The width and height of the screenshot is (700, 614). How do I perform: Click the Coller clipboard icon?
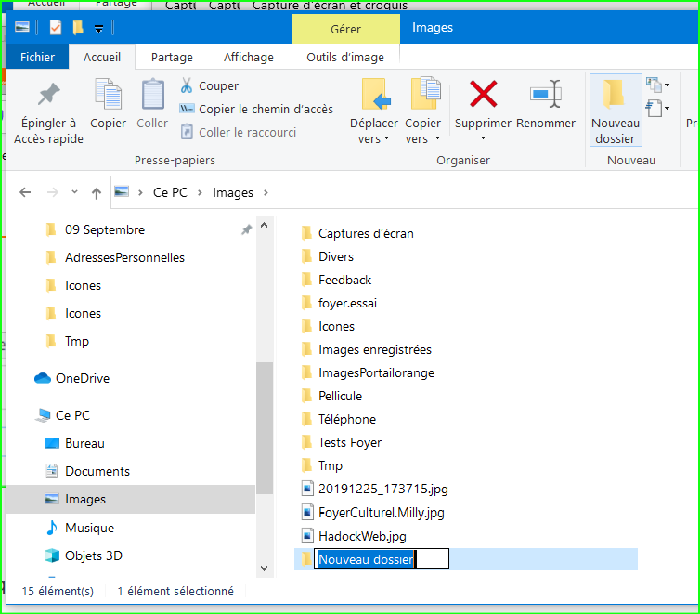tap(152, 96)
